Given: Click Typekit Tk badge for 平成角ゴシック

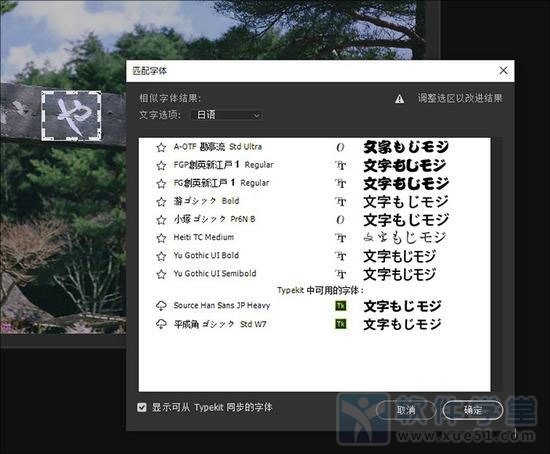Looking at the screenshot, I should (x=341, y=324).
